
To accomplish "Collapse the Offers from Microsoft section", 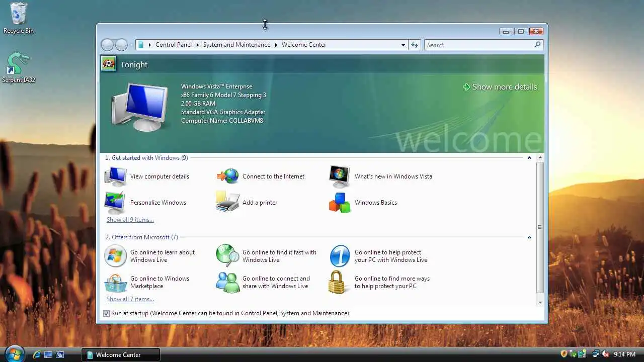I will [529, 237].
